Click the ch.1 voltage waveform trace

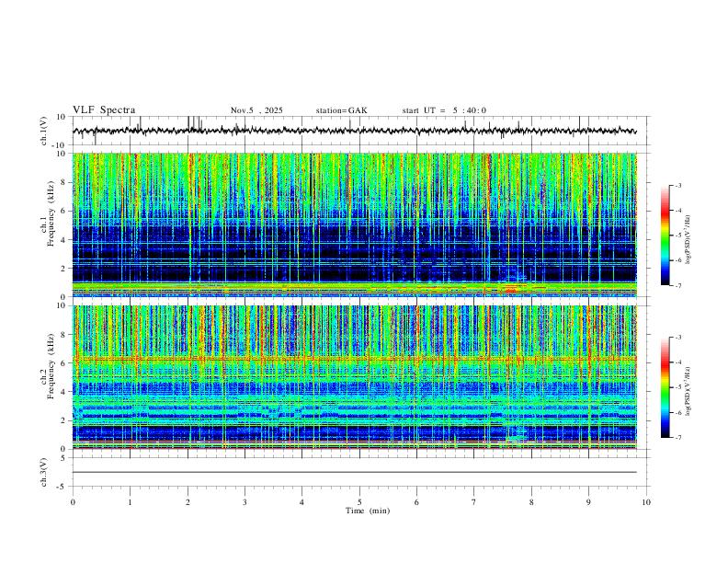click(x=354, y=131)
